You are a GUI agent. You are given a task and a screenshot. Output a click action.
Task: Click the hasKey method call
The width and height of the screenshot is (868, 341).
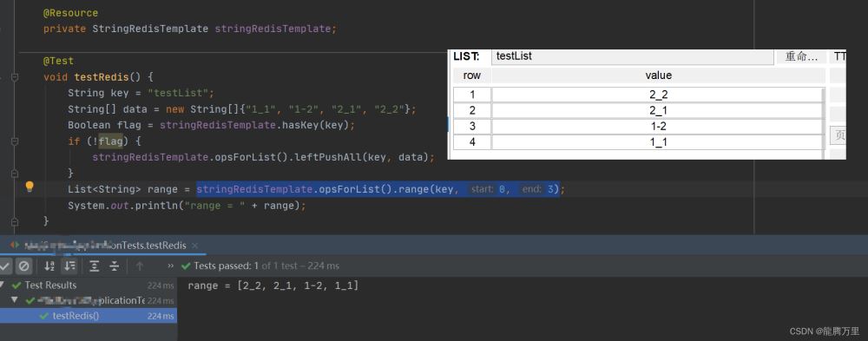300,125
